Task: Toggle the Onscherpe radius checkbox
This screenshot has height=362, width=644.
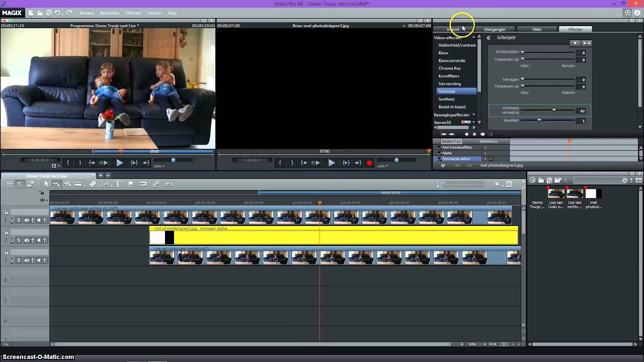Action: [440, 159]
